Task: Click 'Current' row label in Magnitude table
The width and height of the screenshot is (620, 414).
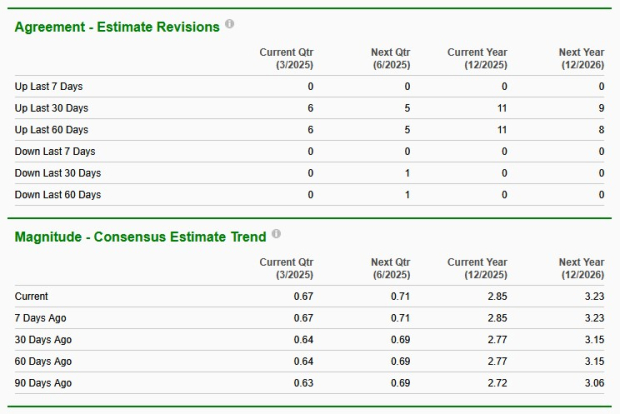Action: 31,296
